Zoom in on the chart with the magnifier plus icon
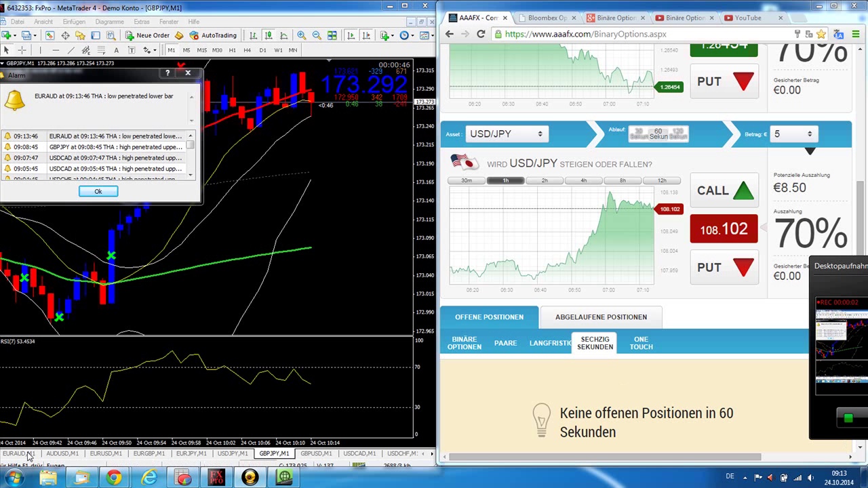868x488 pixels. point(301,35)
